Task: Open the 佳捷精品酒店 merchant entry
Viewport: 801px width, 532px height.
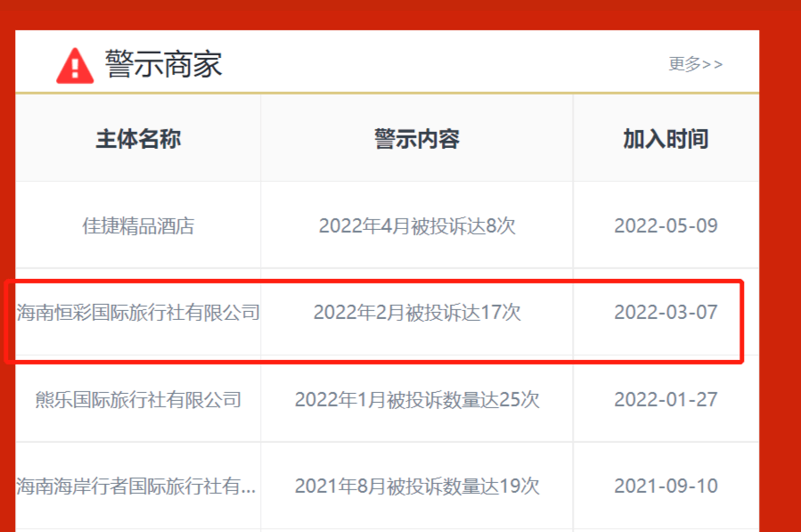Action: pyautogui.click(x=138, y=225)
